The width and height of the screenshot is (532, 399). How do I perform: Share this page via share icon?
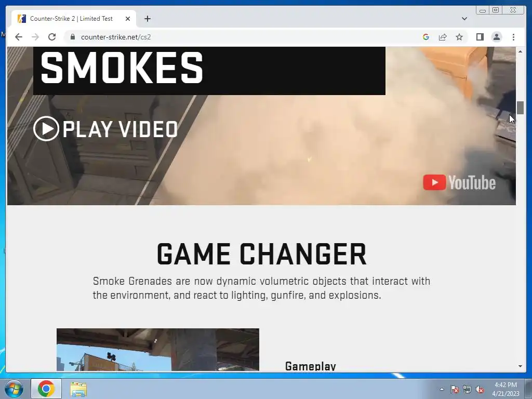click(x=443, y=37)
